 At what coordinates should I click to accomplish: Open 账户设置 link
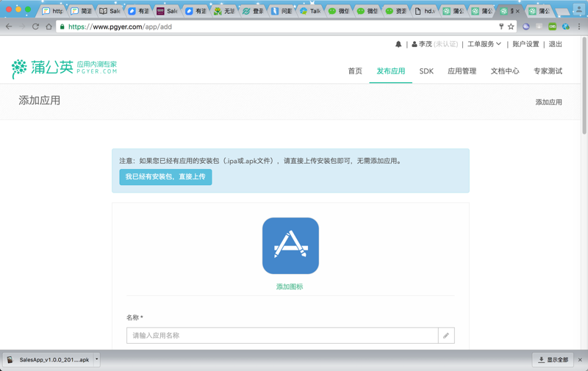coord(526,44)
